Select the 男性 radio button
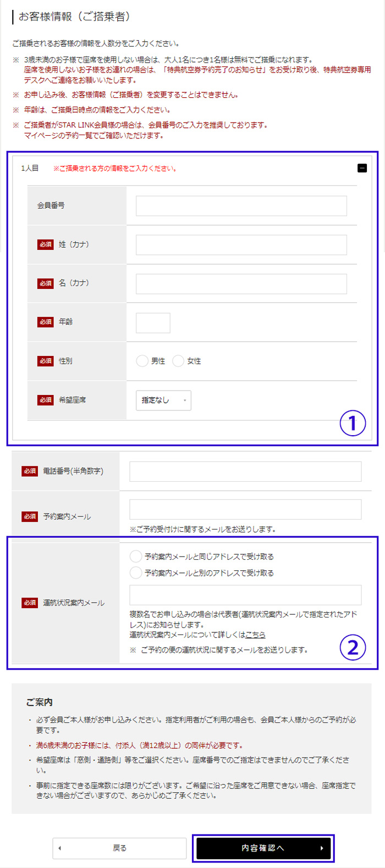385x868 pixels. tap(142, 361)
